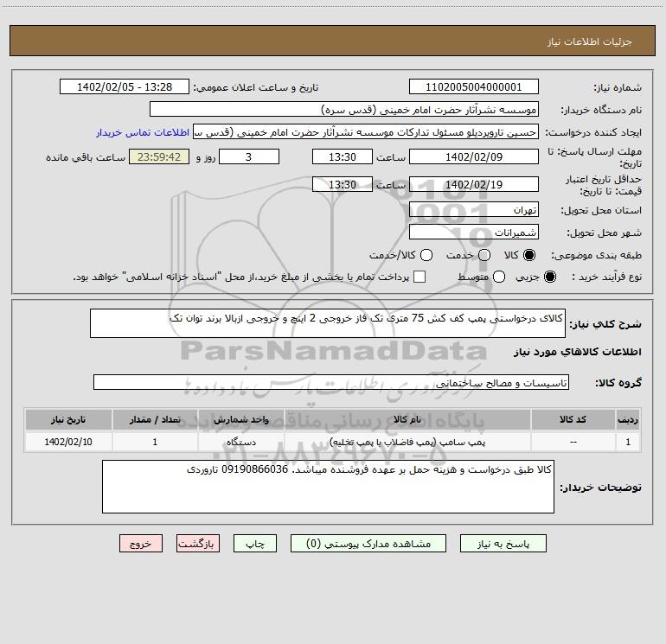Viewport: 666px width, 644px height.
Task: Click the نام کالا column header
Action: coord(407,419)
